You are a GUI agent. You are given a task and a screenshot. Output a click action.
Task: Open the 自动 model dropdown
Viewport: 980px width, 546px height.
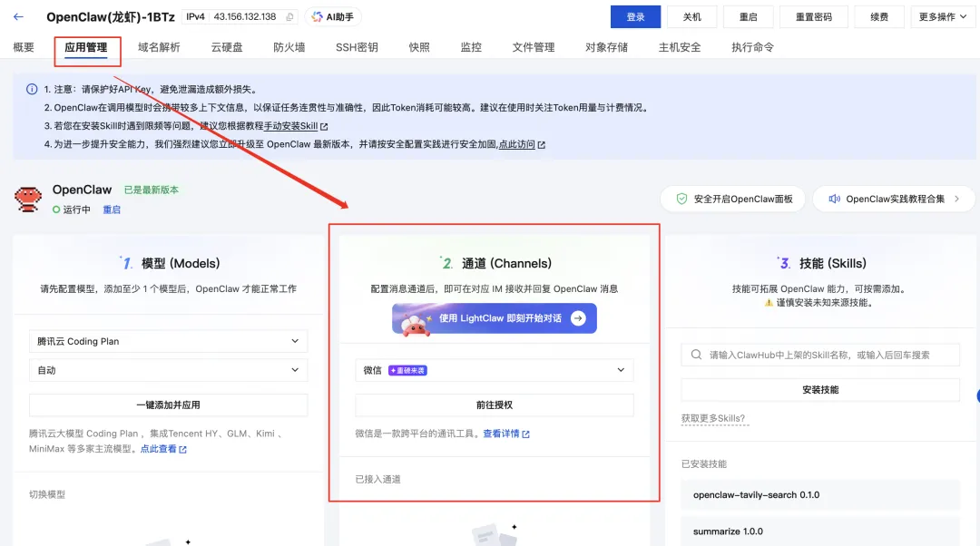[x=168, y=370]
